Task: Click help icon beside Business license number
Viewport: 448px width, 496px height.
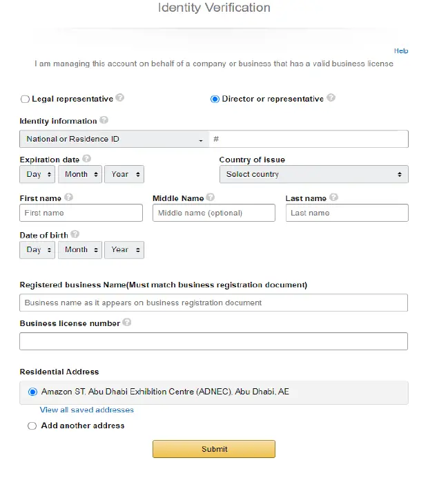Action: (x=127, y=322)
